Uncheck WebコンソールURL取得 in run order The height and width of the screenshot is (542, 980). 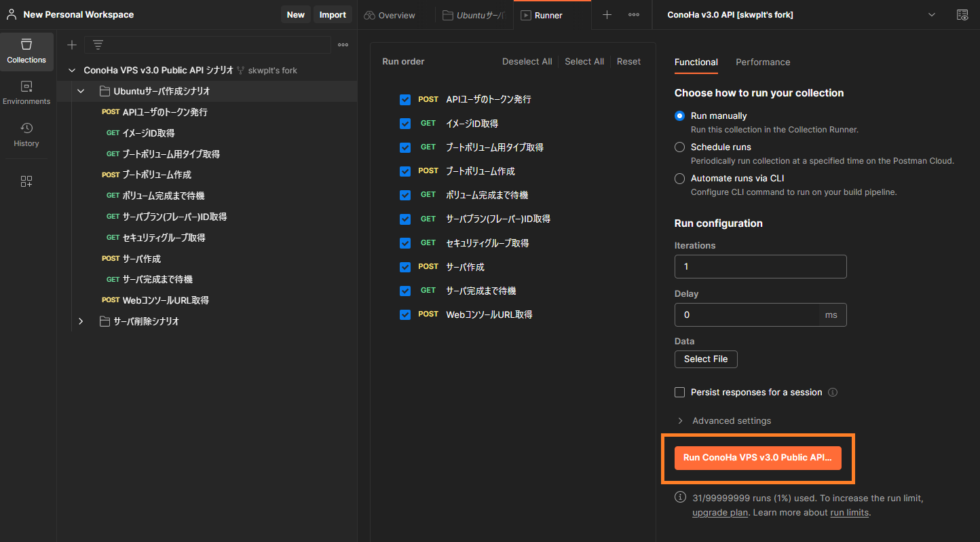click(405, 315)
